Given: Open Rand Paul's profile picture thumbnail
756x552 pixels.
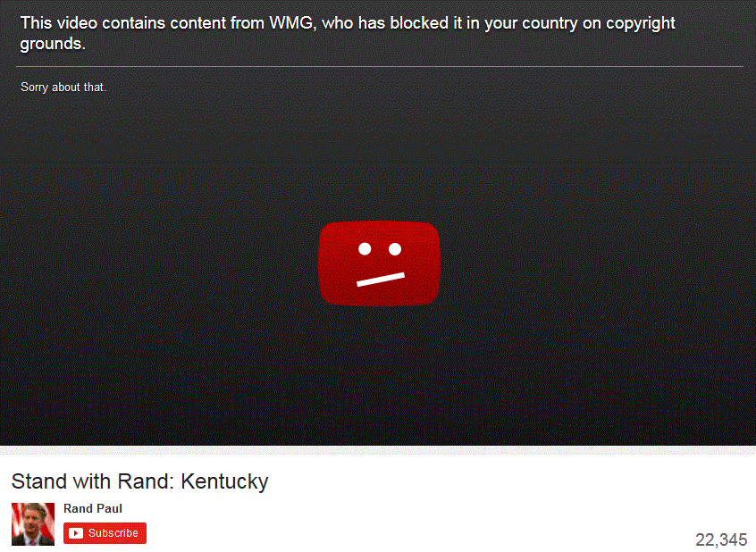Looking at the screenshot, I should 33,524.
